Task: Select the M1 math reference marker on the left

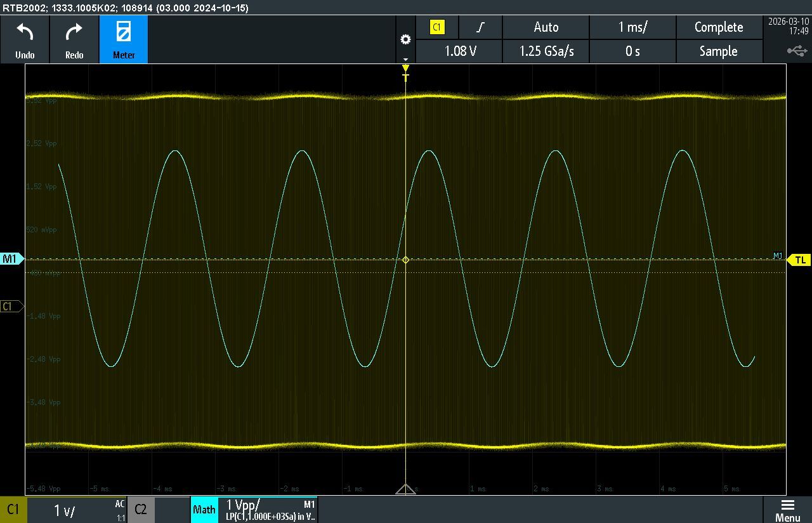Action: coord(11,259)
